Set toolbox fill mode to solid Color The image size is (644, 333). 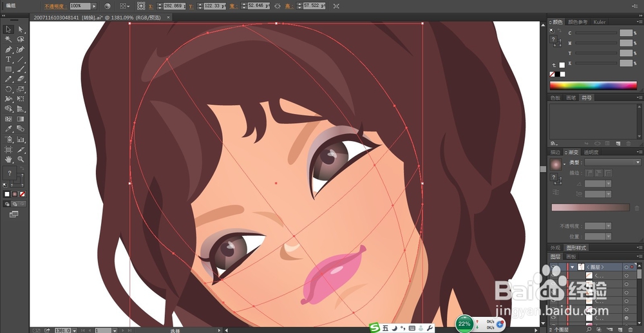pos(7,194)
